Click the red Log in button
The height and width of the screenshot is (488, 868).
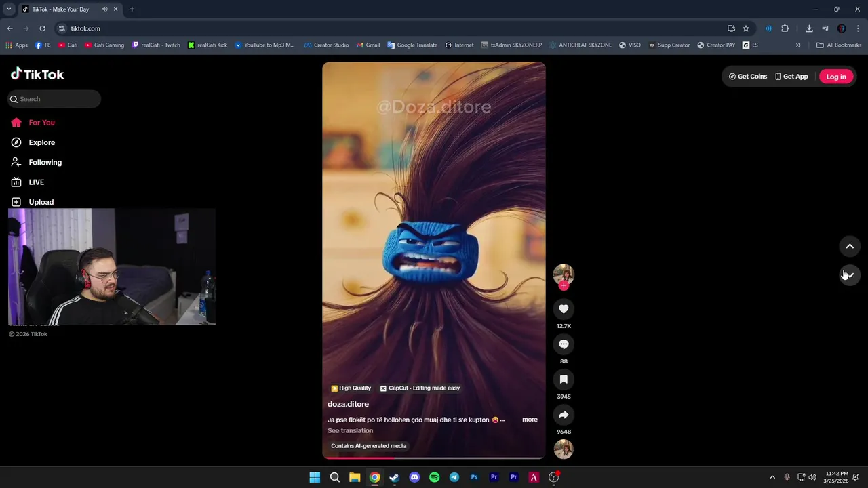coord(836,77)
